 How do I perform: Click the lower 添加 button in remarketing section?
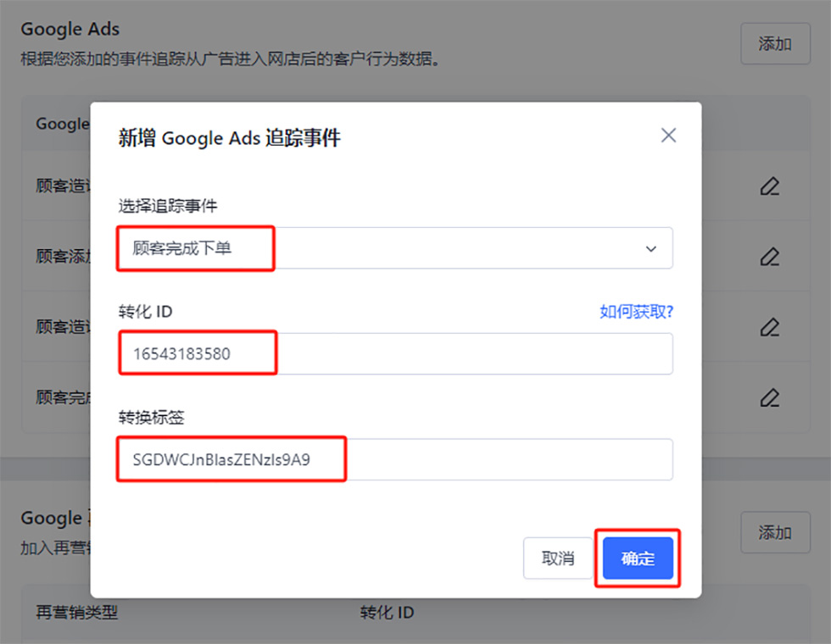774,532
